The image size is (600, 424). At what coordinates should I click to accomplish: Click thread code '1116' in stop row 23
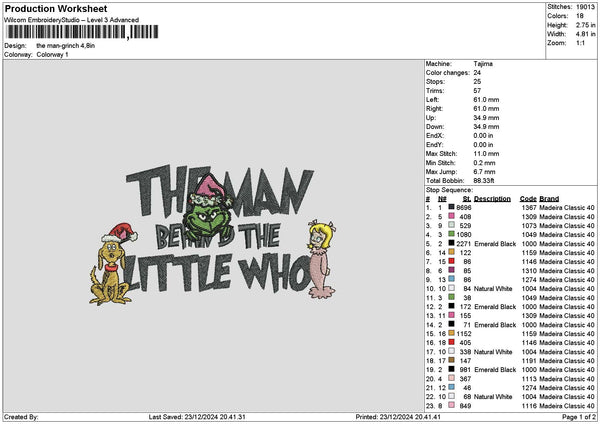click(529, 406)
